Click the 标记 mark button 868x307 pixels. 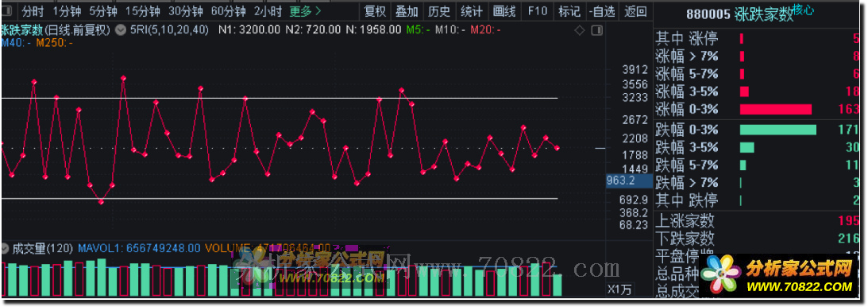coord(569,10)
